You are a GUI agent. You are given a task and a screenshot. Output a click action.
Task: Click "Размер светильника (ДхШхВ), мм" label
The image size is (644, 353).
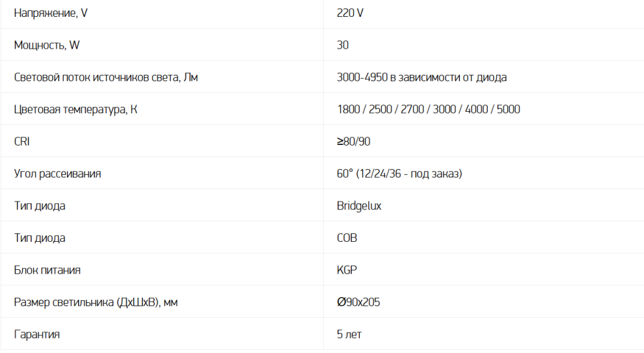[x=96, y=302]
